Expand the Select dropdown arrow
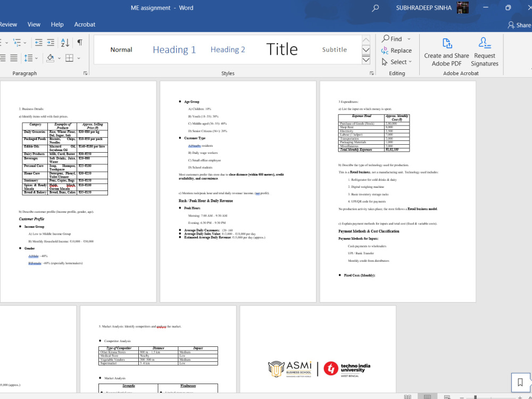The height and width of the screenshot is (399, 532). coord(410,62)
